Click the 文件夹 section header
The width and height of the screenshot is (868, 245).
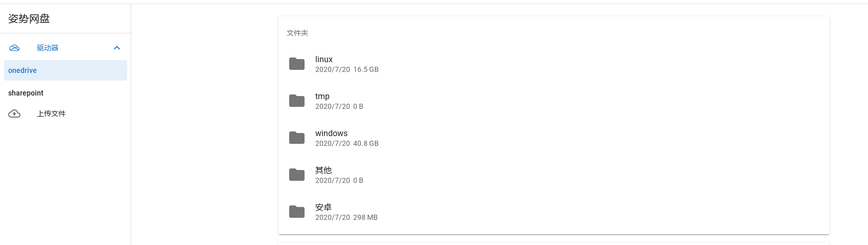coord(297,33)
